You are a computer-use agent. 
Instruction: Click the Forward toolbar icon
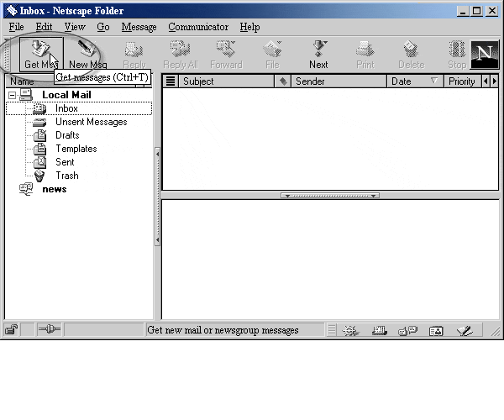(x=226, y=55)
